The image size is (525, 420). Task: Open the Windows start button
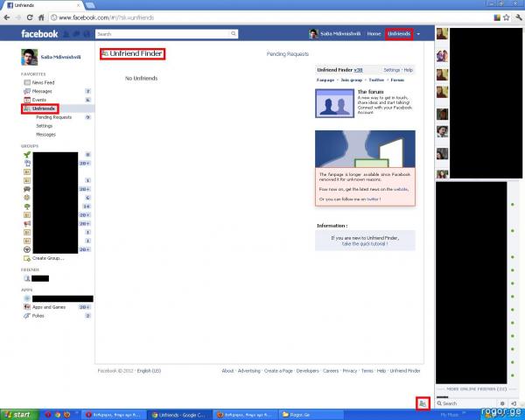(19, 415)
